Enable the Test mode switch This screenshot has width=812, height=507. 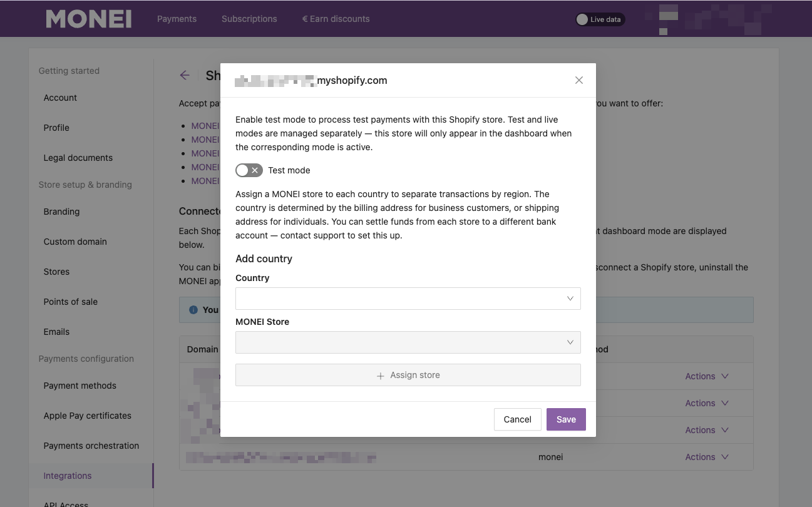249,170
